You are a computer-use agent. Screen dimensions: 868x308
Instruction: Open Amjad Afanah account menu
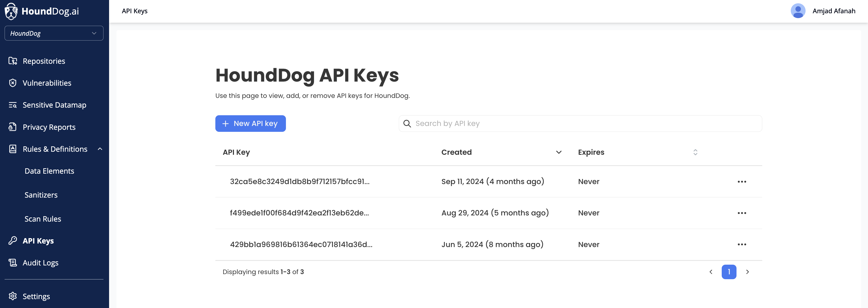834,11
